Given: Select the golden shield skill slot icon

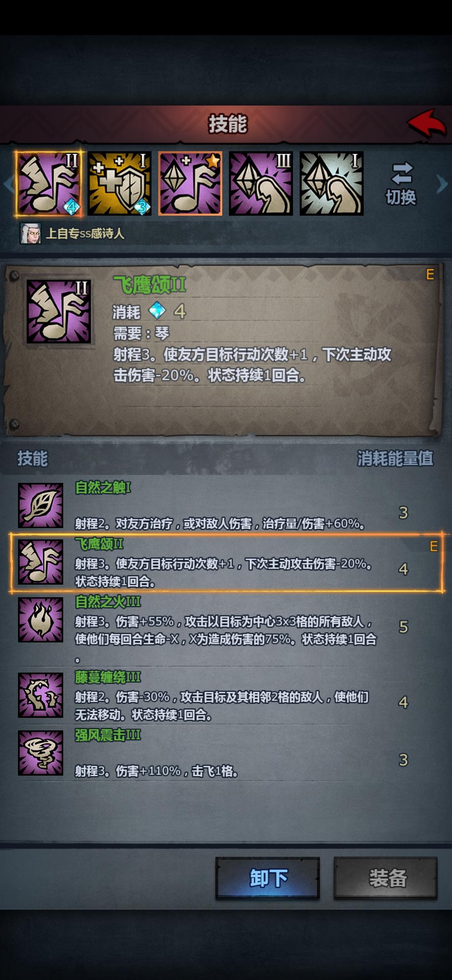Looking at the screenshot, I should click(x=119, y=184).
